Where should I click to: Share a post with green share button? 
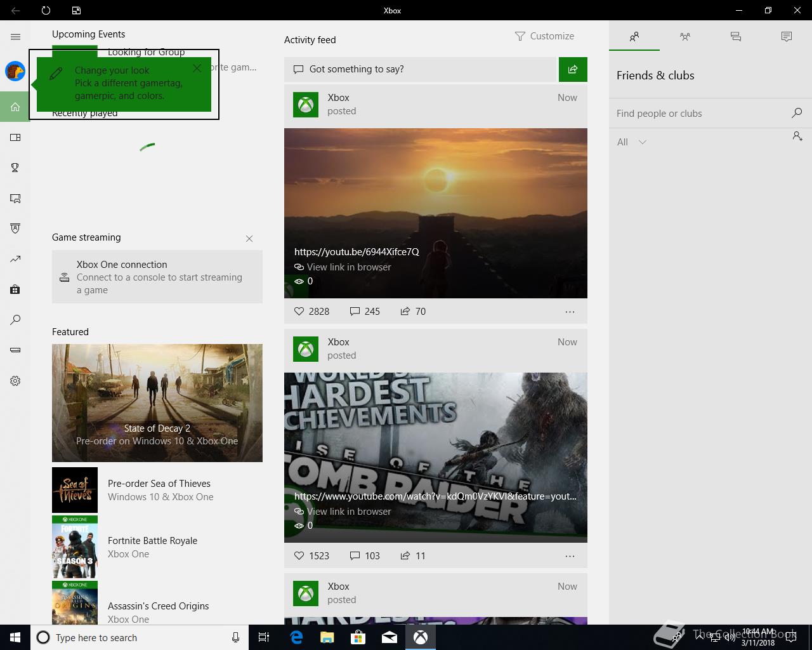click(x=573, y=69)
